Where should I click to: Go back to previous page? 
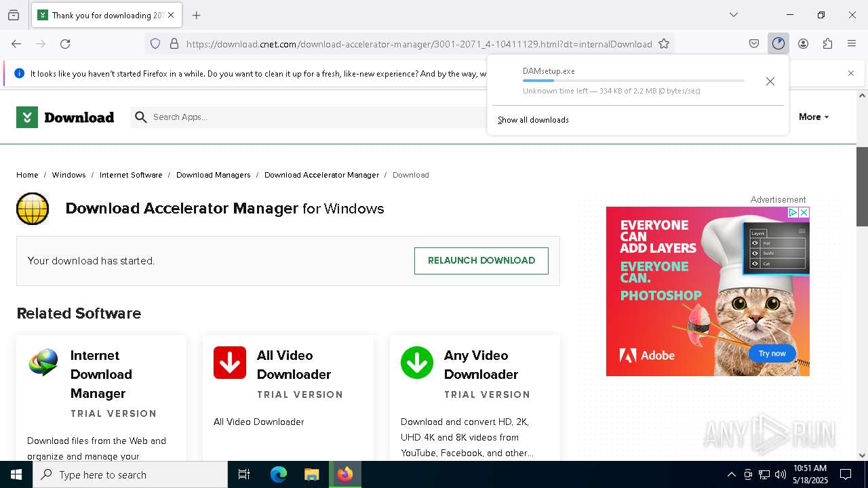point(16,44)
